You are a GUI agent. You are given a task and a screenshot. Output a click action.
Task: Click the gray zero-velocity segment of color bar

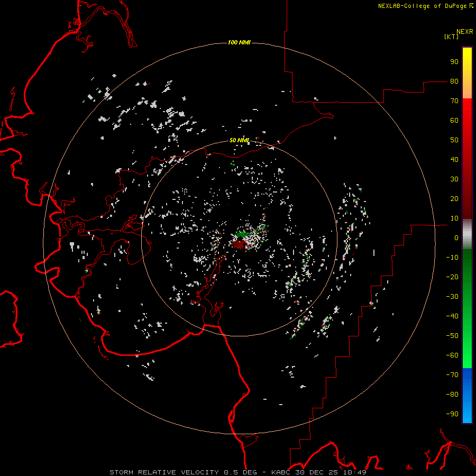pos(467,234)
